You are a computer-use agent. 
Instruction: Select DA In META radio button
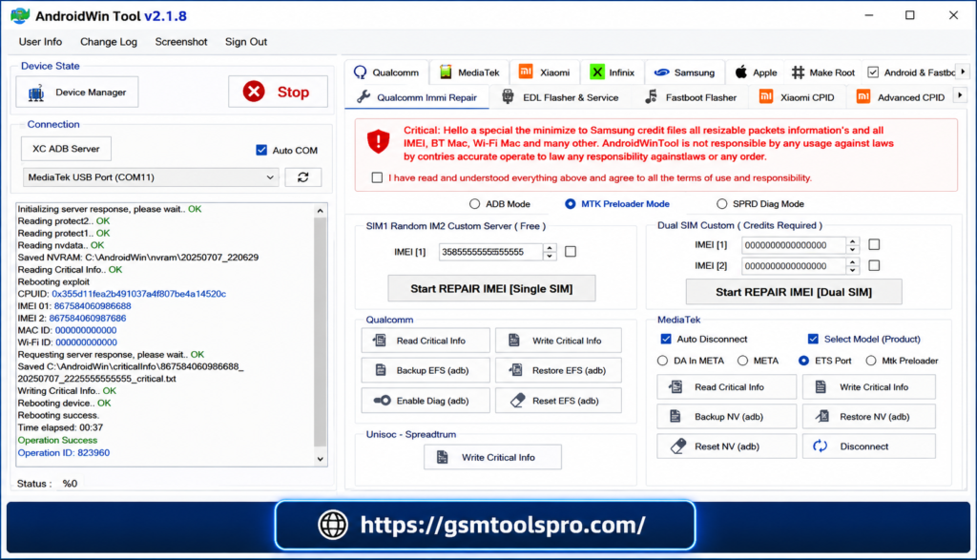pyautogui.click(x=662, y=361)
